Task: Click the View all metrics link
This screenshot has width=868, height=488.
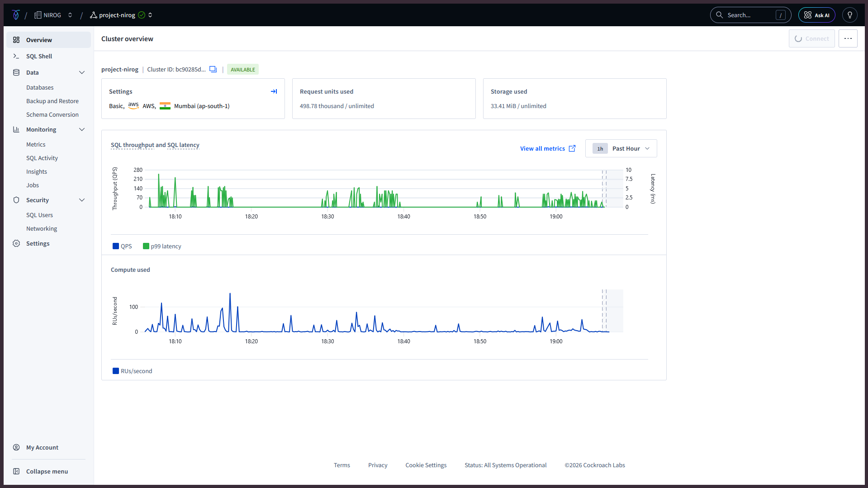Action: (x=548, y=148)
